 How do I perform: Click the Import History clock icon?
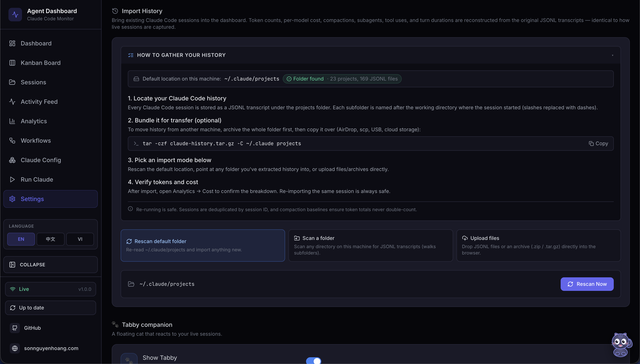pyautogui.click(x=115, y=11)
